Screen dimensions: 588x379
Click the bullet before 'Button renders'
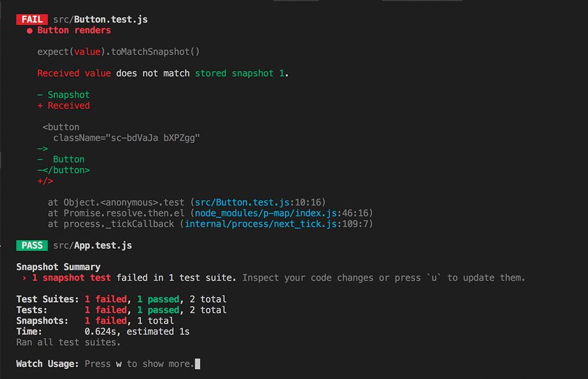click(29, 30)
